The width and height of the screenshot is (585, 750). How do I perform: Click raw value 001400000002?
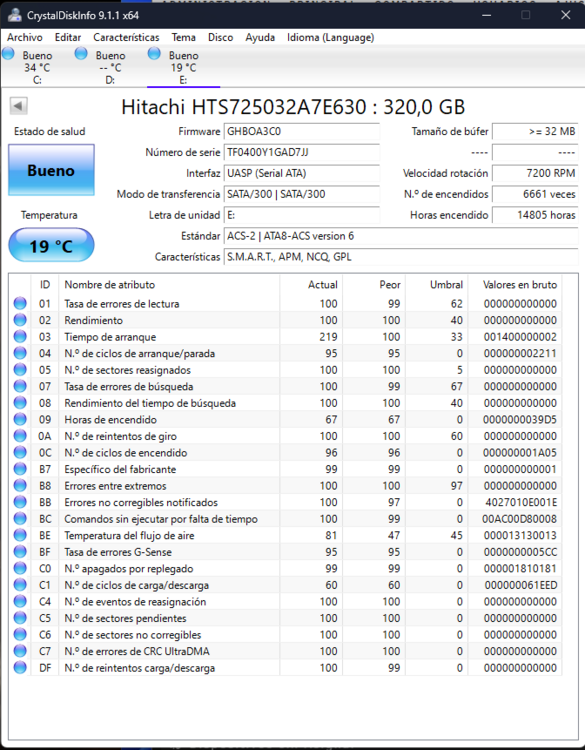click(520, 337)
